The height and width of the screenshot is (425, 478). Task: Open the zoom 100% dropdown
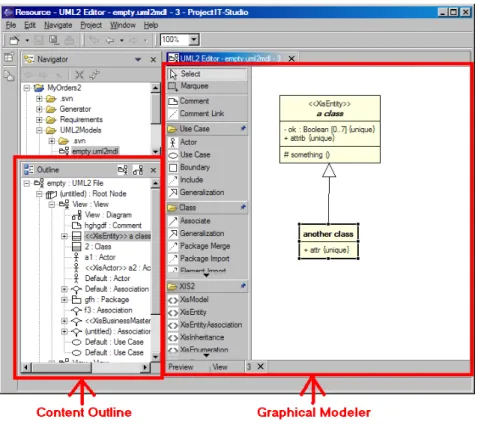(x=194, y=40)
